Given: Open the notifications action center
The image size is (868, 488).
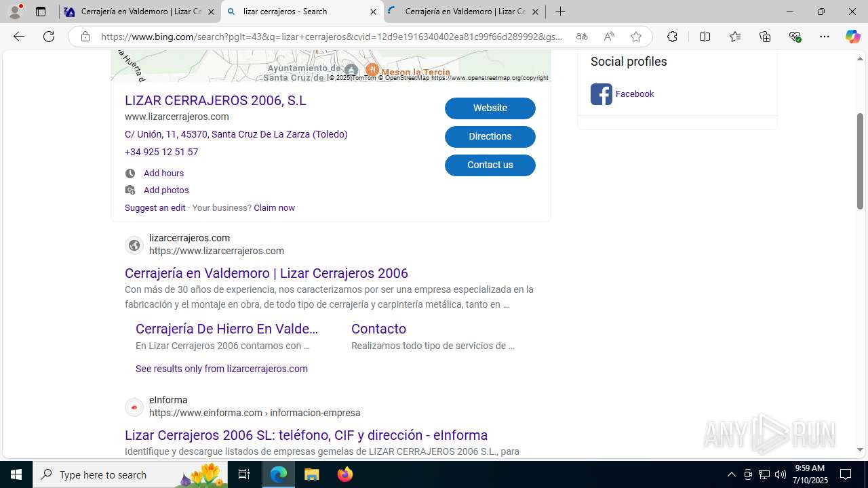Looking at the screenshot, I should click(846, 474).
